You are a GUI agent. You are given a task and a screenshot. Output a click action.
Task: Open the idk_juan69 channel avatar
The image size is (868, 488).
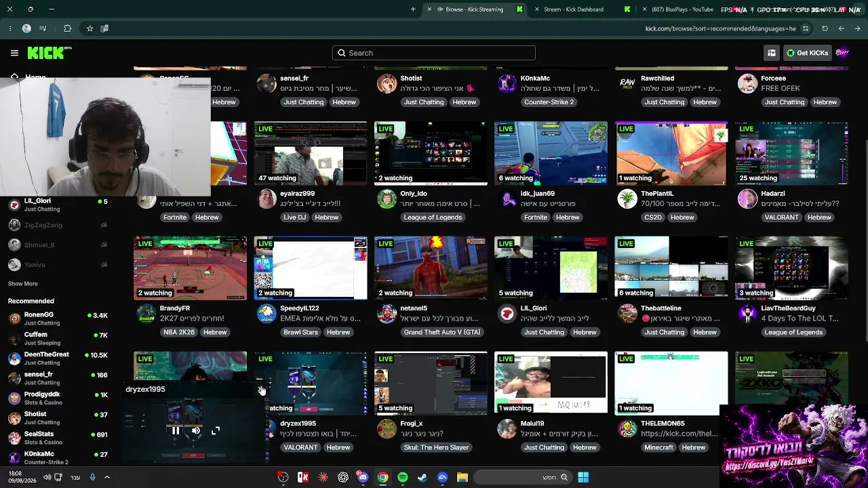[507, 199]
